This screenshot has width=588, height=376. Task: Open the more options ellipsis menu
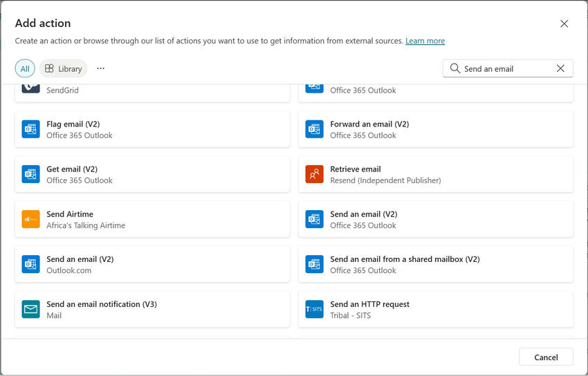[101, 68]
